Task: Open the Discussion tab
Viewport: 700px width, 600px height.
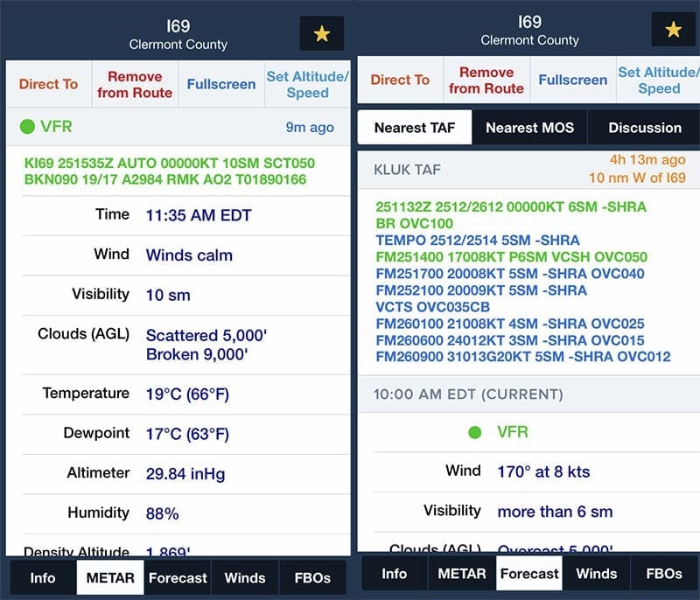Action: pos(643,127)
